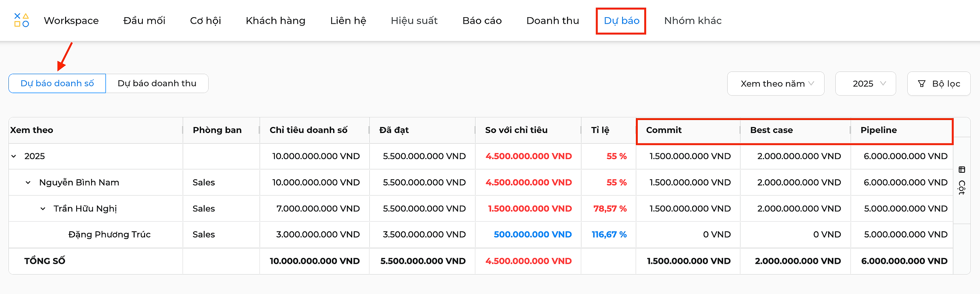Screen dimensions: 980x294
Task: Click the 116,67 % ratio value
Action: click(609, 235)
